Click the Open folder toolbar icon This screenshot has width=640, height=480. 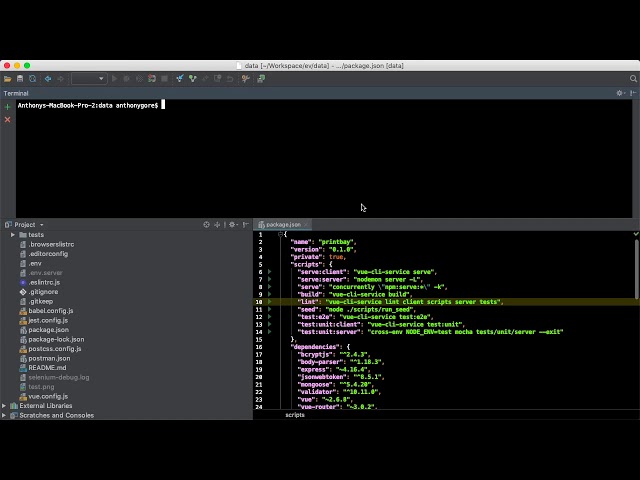click(x=7, y=79)
